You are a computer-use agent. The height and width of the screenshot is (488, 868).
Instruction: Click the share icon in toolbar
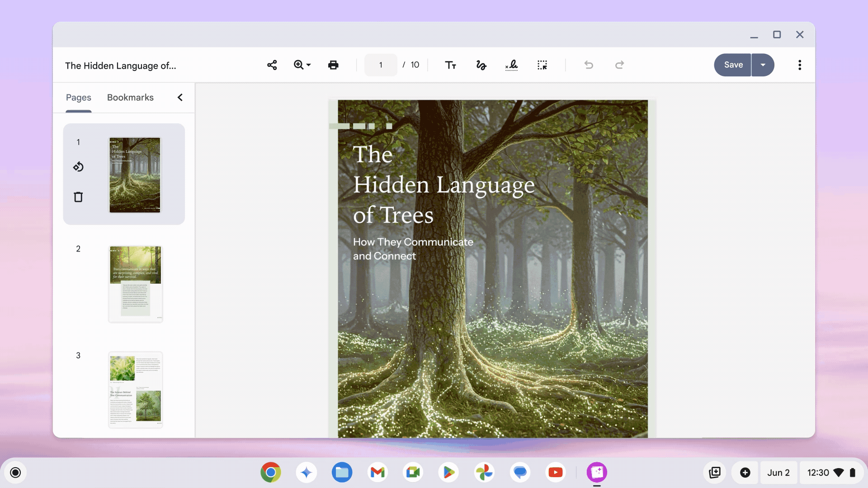[272, 65]
